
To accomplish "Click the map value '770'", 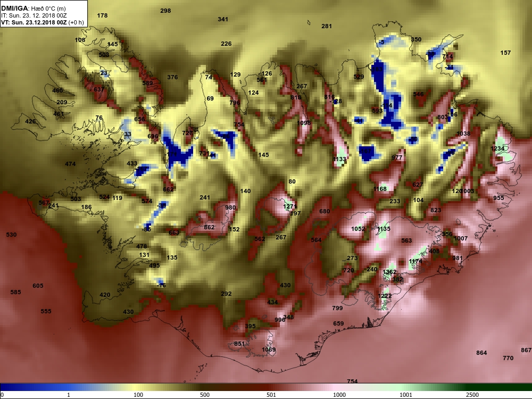I will (x=508, y=358).
